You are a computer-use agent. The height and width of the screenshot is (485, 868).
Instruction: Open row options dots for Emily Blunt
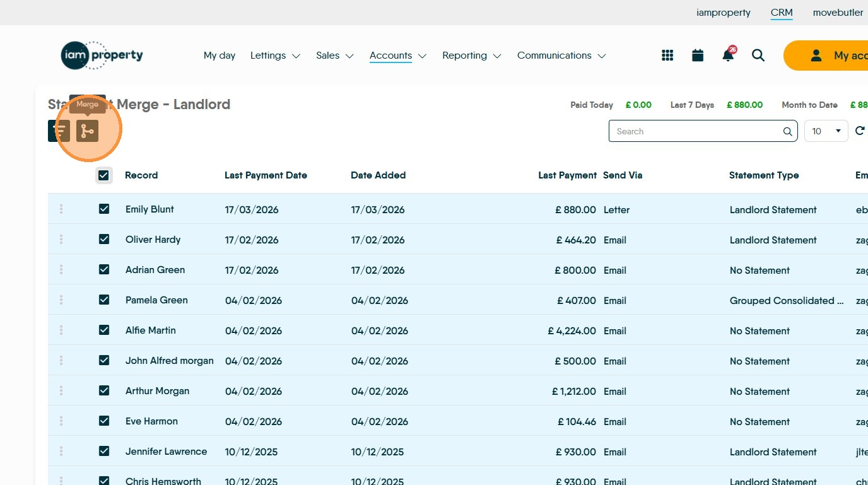pyautogui.click(x=61, y=209)
